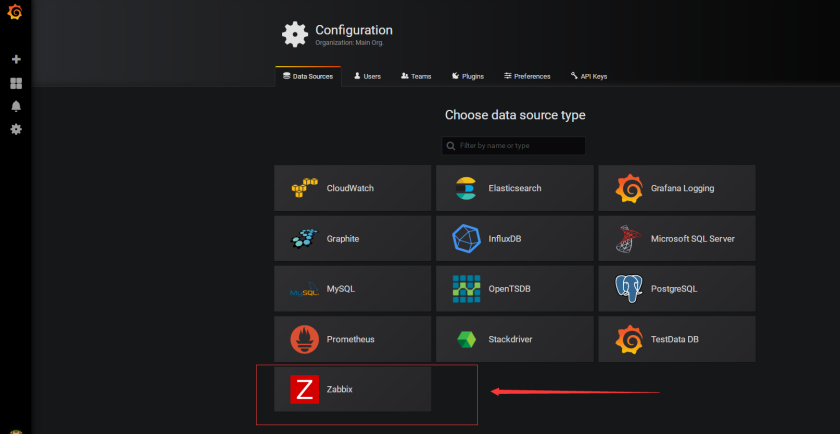Click the Graphite logo icon

(x=304, y=238)
